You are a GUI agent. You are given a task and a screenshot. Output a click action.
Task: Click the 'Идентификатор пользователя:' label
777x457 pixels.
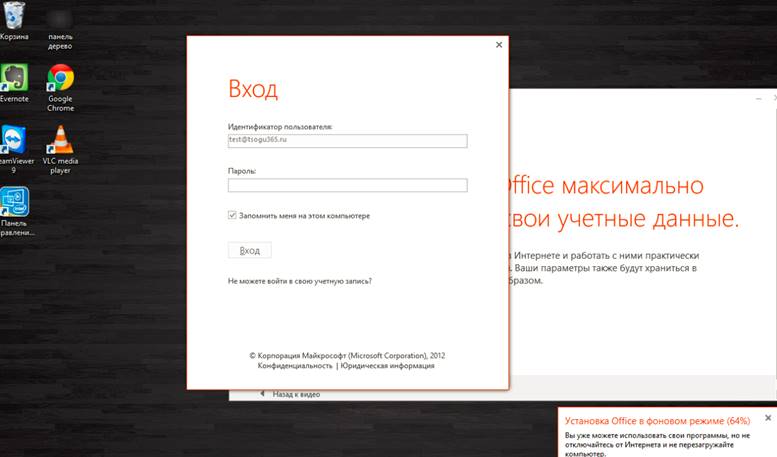[x=280, y=127]
